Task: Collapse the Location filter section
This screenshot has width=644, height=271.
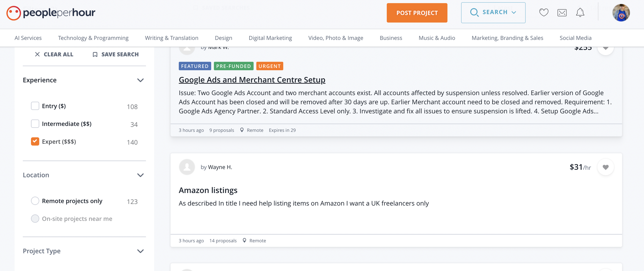Action: (140, 175)
